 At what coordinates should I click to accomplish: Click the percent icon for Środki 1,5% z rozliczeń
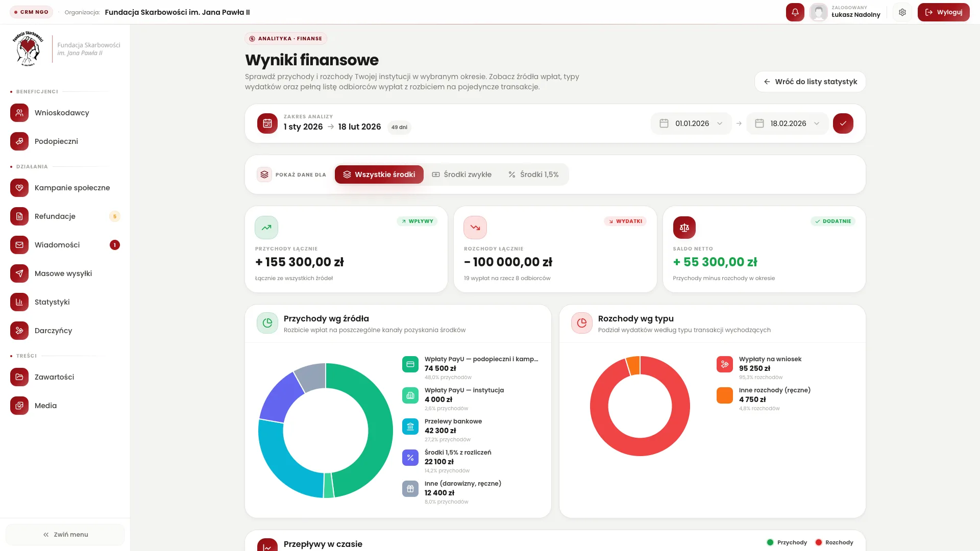coord(410,458)
